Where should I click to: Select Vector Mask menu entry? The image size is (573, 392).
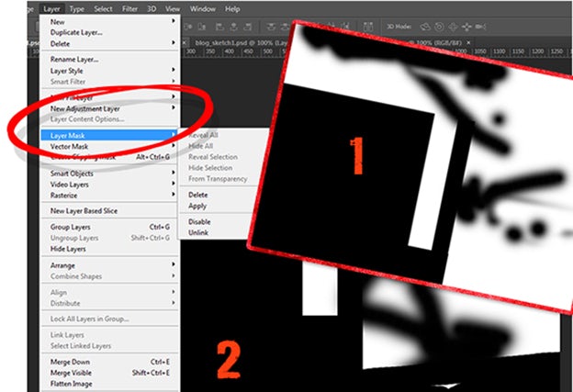tap(71, 147)
